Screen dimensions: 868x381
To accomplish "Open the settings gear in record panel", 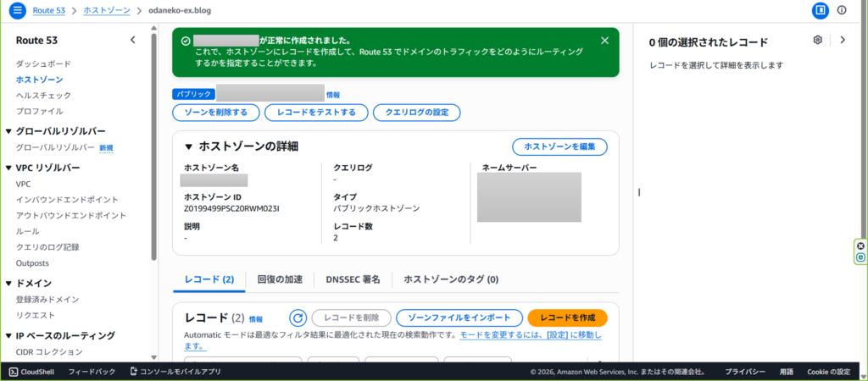I will click(x=818, y=40).
